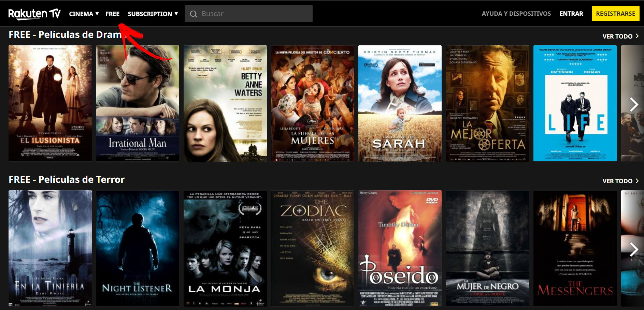
Task: Open La Llave de Sarah poster
Action: click(x=400, y=103)
